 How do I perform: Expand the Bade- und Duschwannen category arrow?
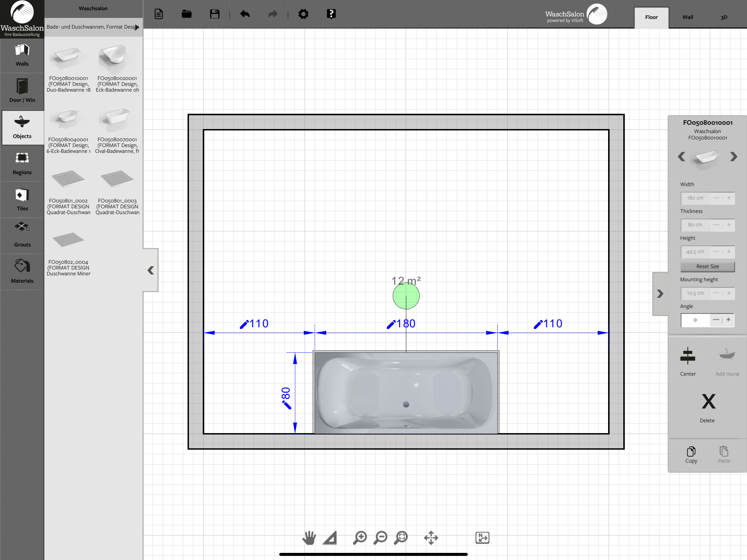point(136,27)
